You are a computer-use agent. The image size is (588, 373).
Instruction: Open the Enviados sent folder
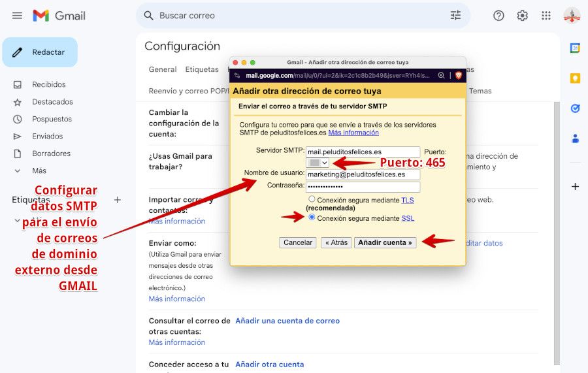click(47, 136)
